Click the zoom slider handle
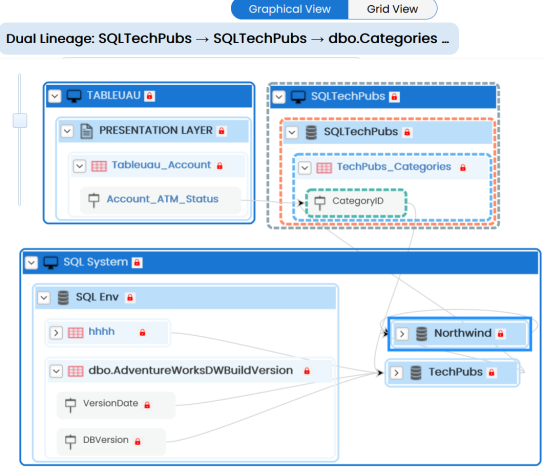Viewport: 544px width, 469px height. pyautogui.click(x=20, y=120)
